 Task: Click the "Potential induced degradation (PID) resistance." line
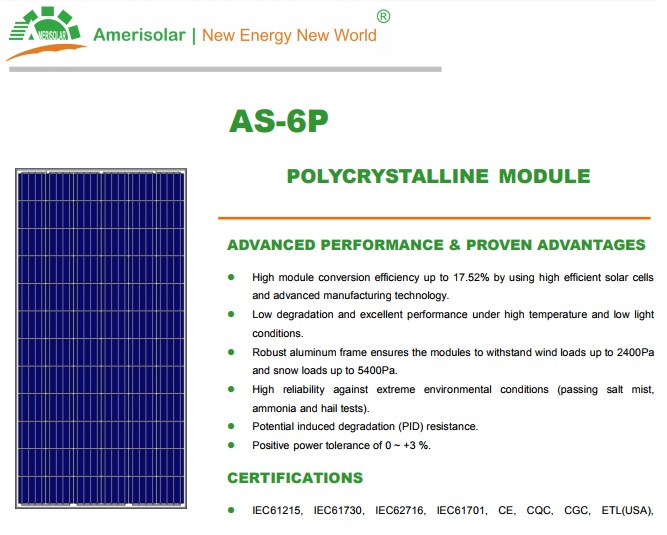[x=365, y=427]
